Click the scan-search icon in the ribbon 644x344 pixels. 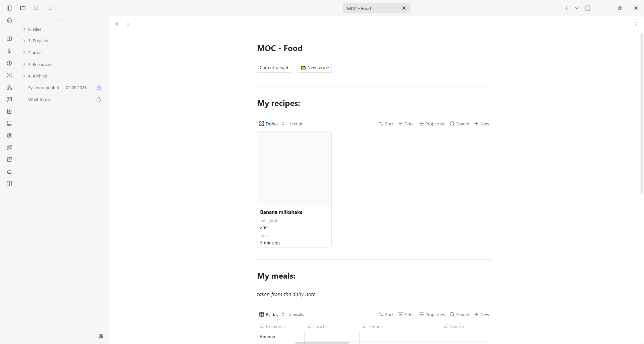pyautogui.click(x=9, y=75)
